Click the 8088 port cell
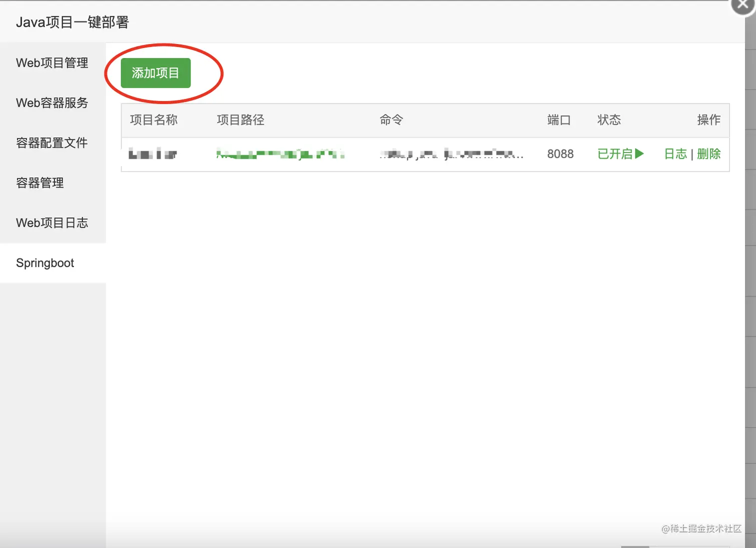The height and width of the screenshot is (548, 756). click(x=560, y=154)
